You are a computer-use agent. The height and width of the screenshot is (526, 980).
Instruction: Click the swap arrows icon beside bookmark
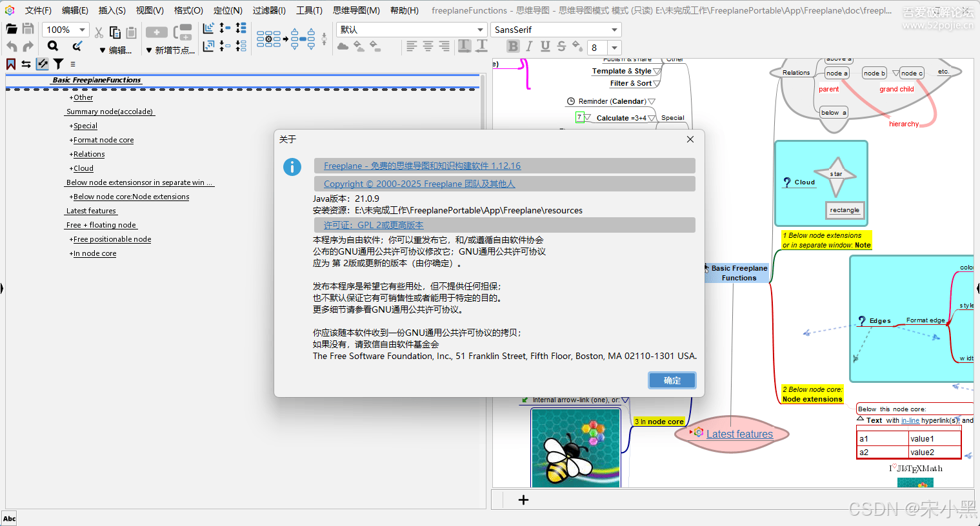pyautogui.click(x=26, y=64)
